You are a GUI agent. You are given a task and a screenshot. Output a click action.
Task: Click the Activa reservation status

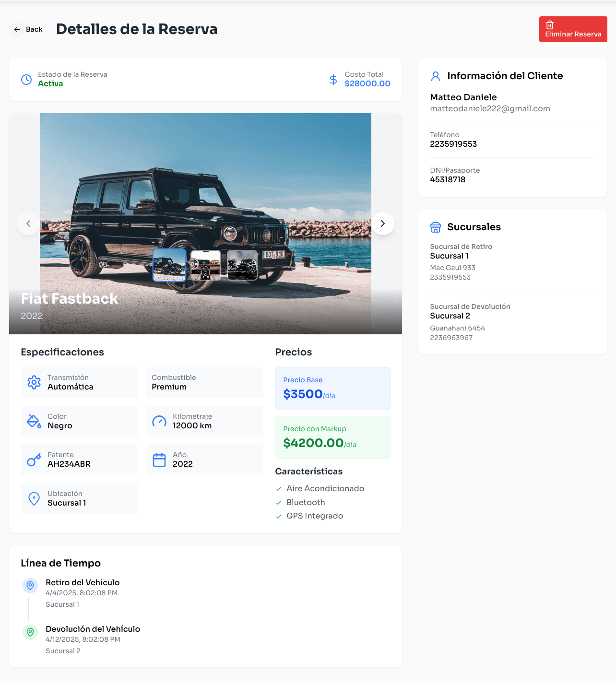(50, 83)
